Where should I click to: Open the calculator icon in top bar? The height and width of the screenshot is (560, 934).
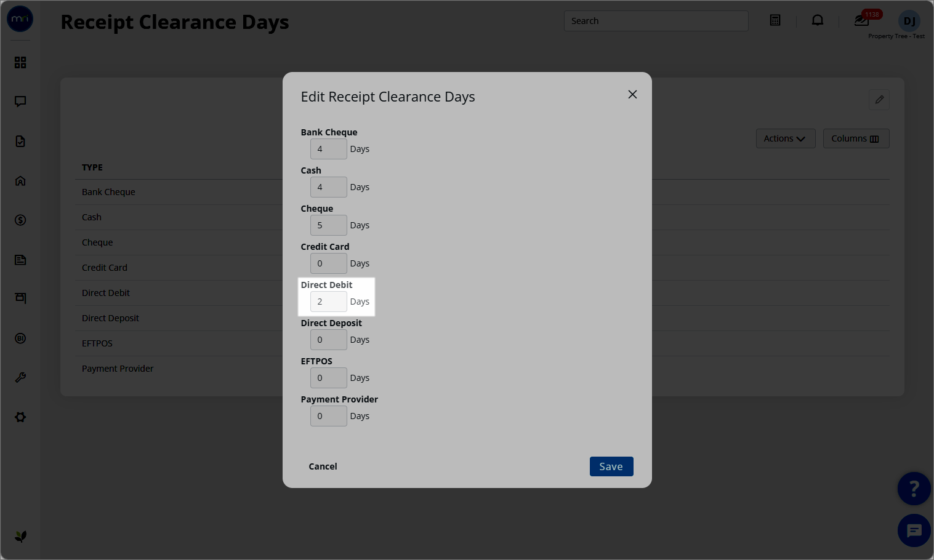click(775, 20)
